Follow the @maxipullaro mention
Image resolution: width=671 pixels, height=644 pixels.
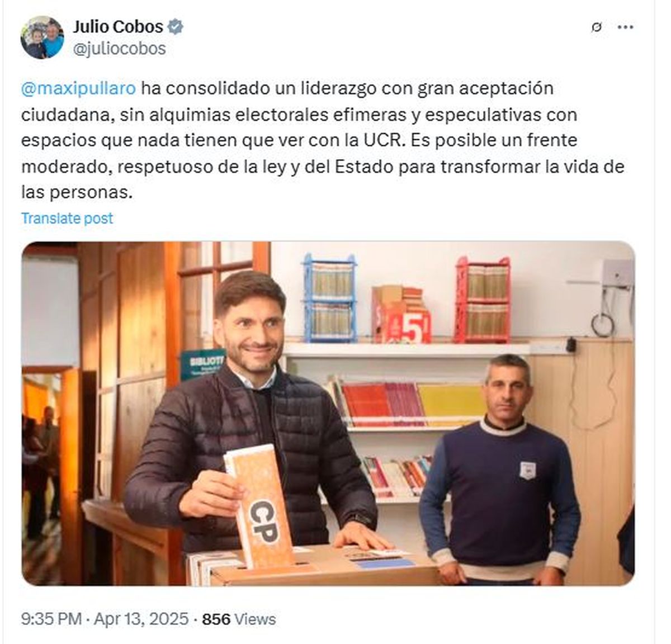[78, 88]
